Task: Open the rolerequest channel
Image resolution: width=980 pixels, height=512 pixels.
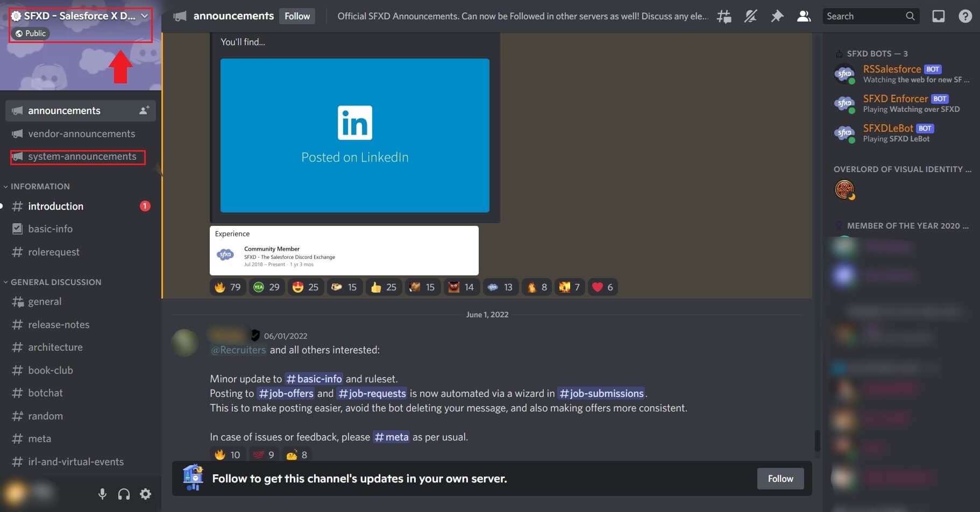Action: click(x=81, y=252)
